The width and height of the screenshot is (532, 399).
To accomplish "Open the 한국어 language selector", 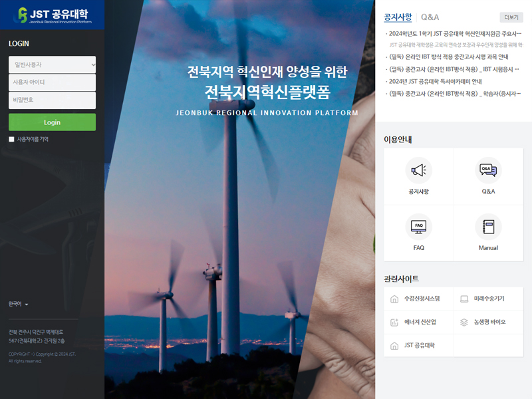I will pyautogui.click(x=19, y=304).
